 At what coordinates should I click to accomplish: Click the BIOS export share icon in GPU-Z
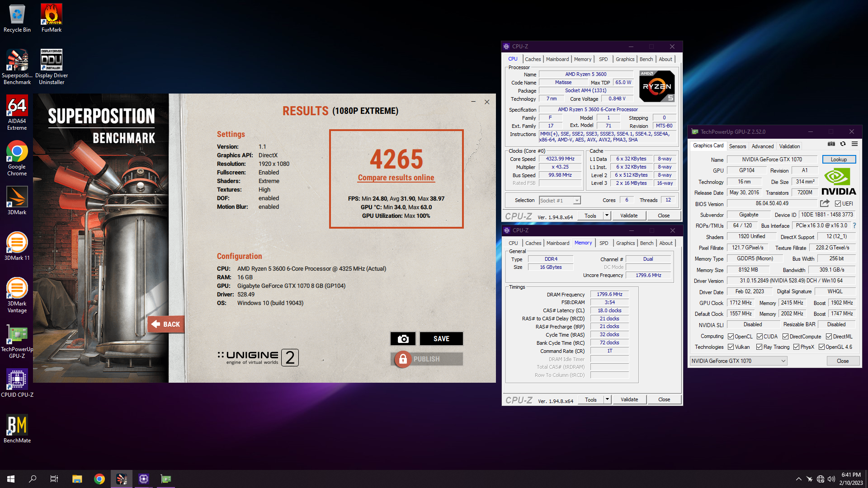coord(825,203)
